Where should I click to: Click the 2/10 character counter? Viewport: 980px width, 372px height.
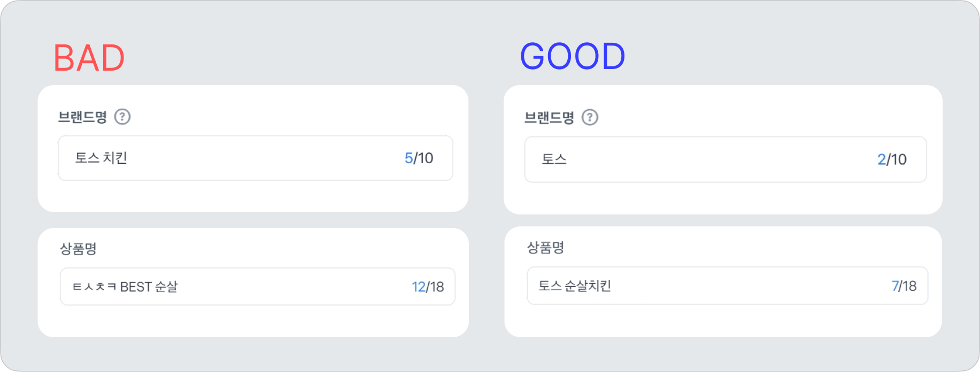tap(892, 160)
